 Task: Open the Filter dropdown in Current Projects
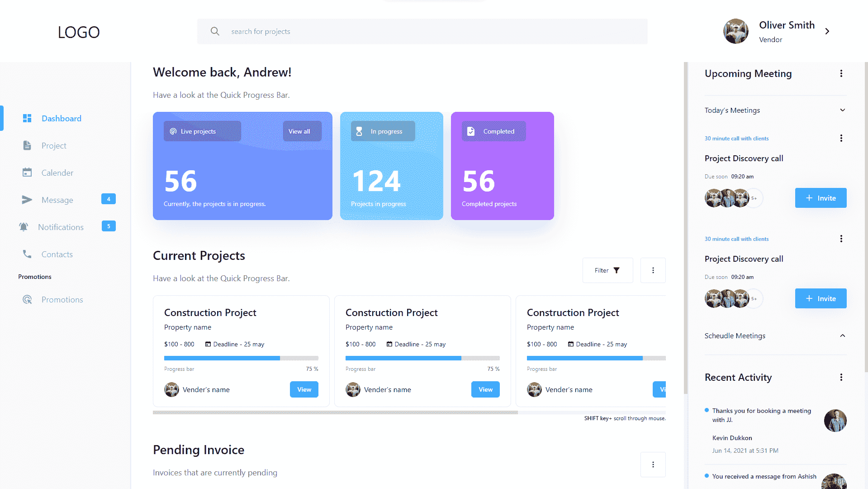point(607,270)
